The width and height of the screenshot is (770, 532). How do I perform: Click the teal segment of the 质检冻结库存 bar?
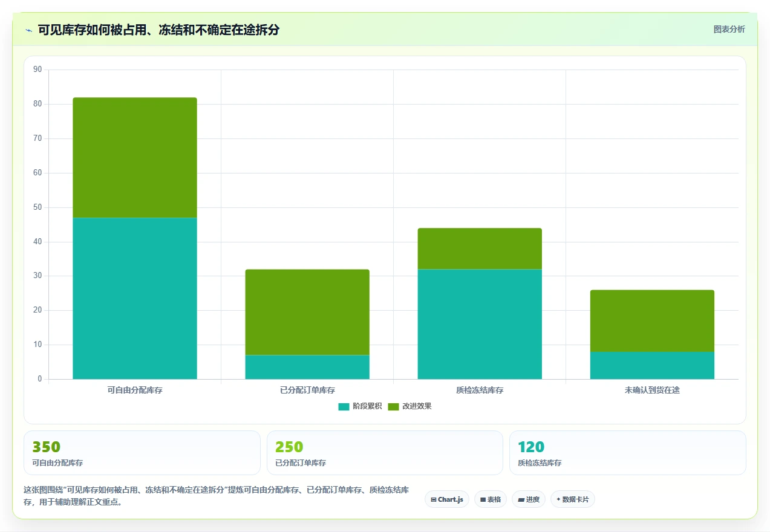click(x=480, y=324)
